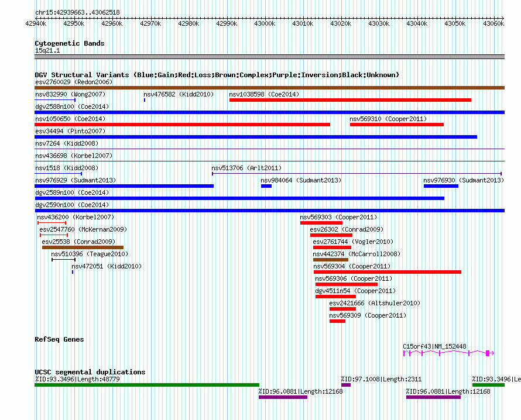Click the esv34494 (Pinto2007) label
This screenshot has height=420, width=521.
point(70,131)
